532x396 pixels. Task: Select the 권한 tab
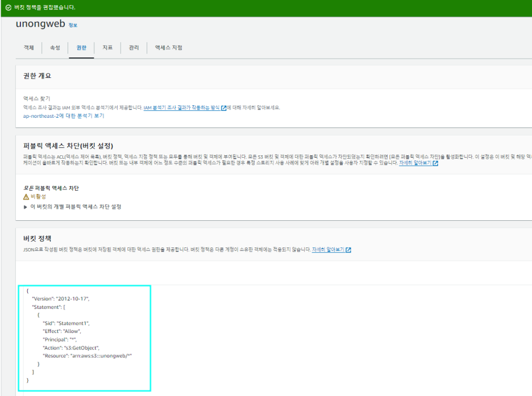[x=81, y=48]
